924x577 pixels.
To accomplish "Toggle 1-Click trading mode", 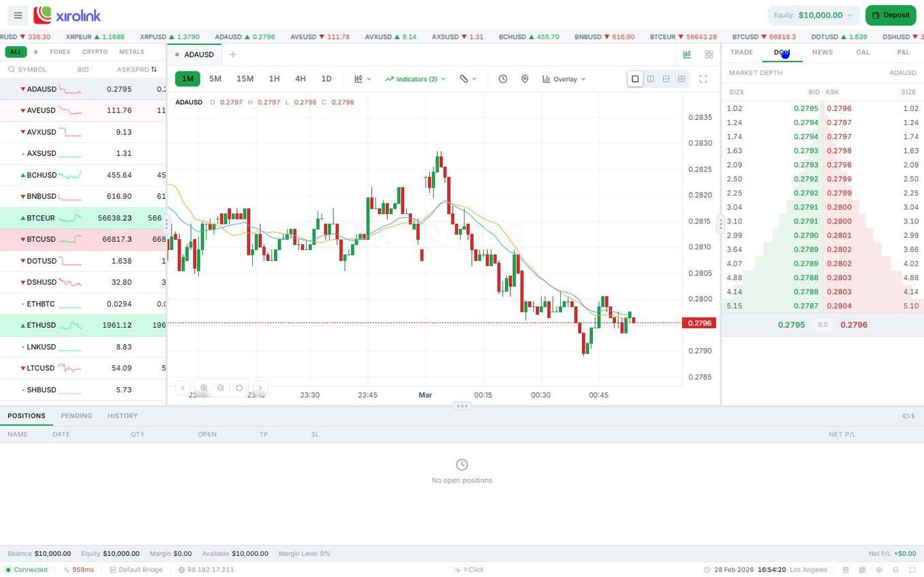I will pyautogui.click(x=469, y=570).
